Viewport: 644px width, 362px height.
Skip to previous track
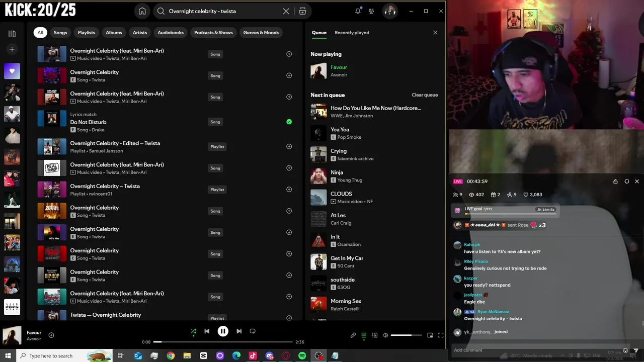click(207, 331)
